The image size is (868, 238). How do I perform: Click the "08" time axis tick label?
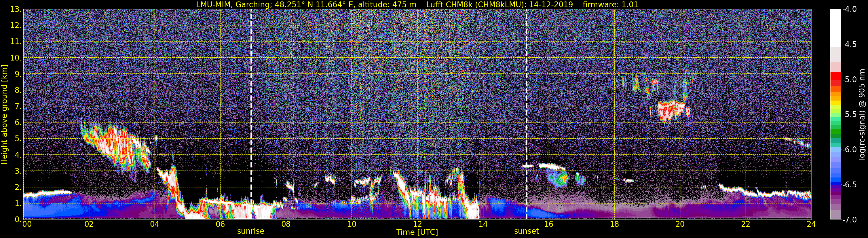tap(286, 224)
